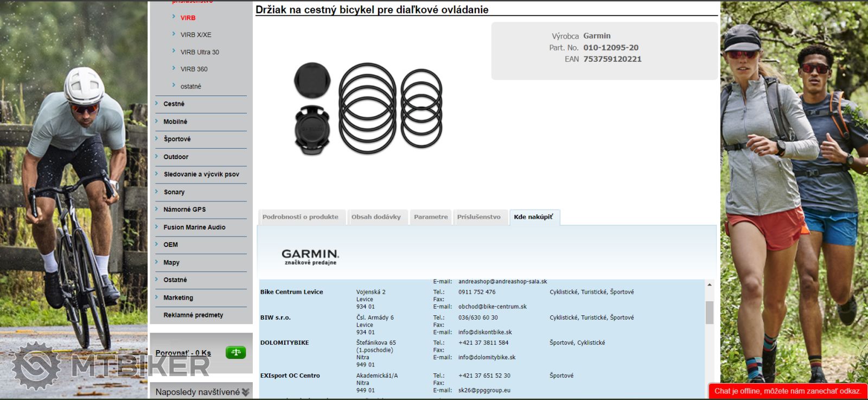Click the MTBIKER gear logo
The image size is (868, 400).
(x=36, y=366)
